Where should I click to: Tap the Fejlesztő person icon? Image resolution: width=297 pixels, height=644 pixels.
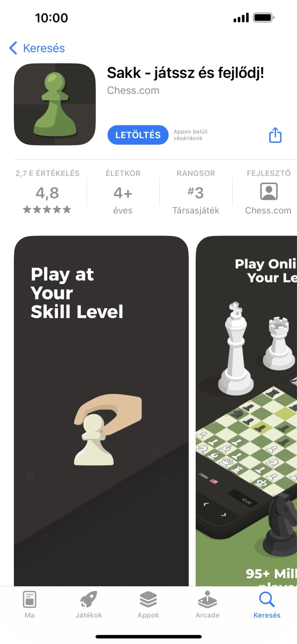point(269,192)
